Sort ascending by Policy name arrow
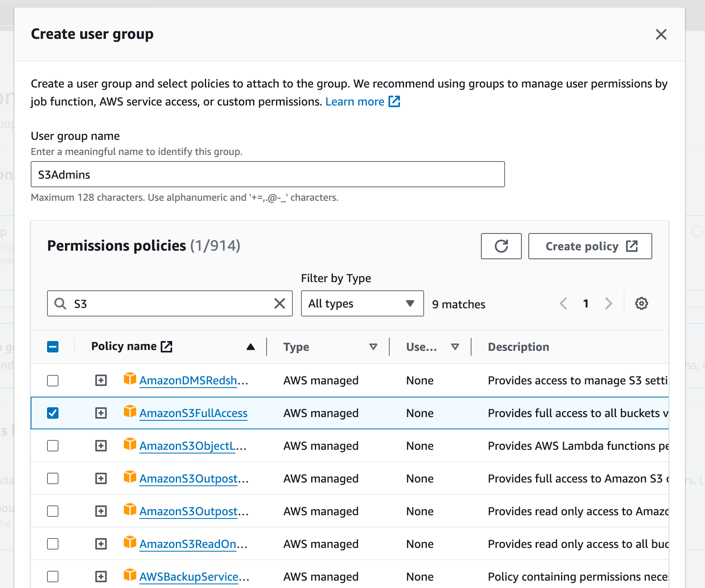Viewport: 705px width, 588px height. (251, 347)
